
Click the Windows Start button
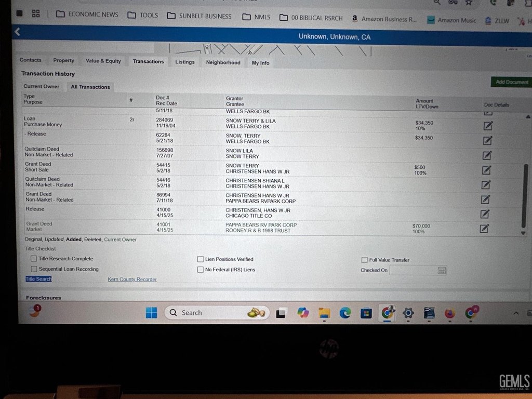point(151,313)
